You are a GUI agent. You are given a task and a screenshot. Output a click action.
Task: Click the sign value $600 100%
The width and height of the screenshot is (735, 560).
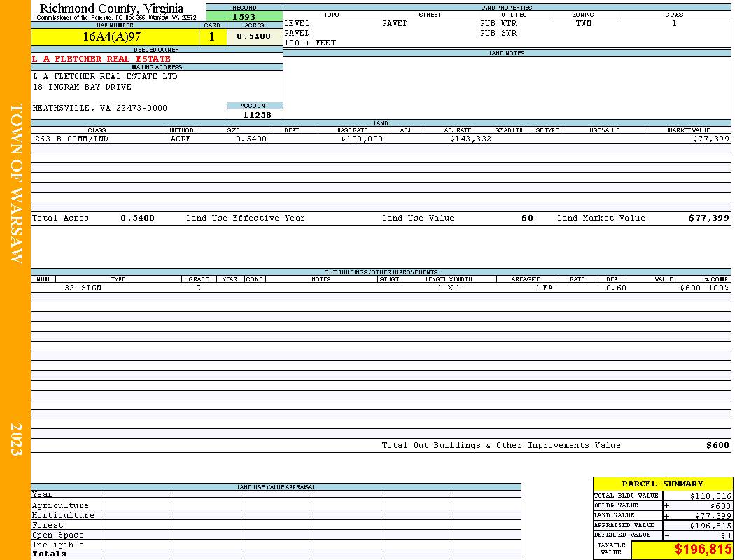pyautogui.click(x=704, y=288)
